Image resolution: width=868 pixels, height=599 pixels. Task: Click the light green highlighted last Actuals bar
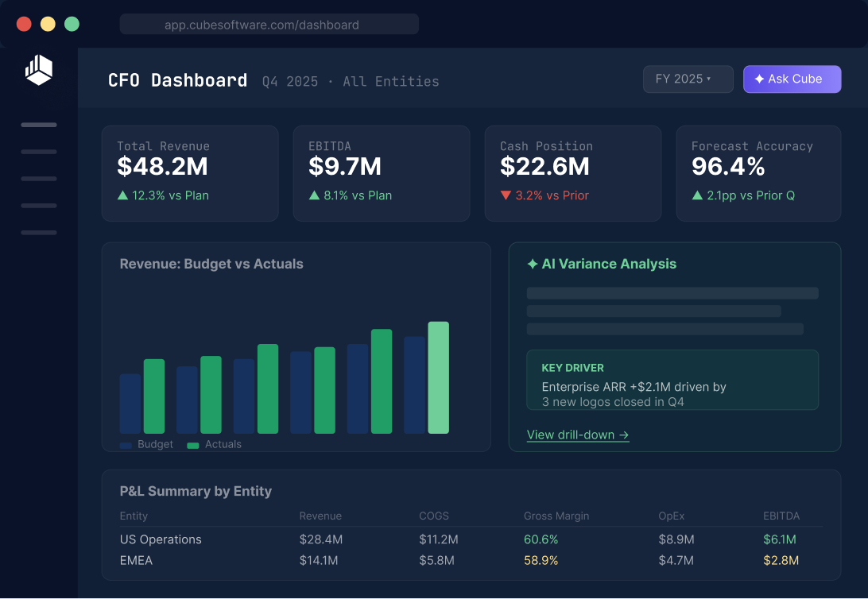tap(439, 378)
